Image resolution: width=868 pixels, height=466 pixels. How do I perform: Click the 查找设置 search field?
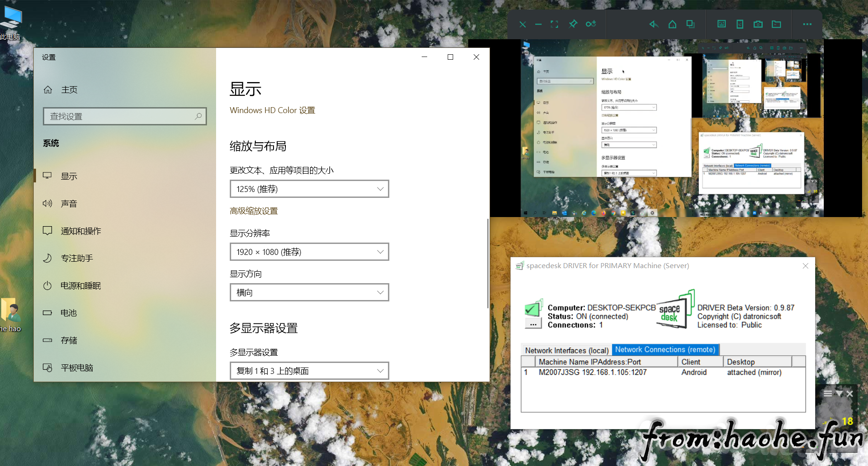coord(124,116)
